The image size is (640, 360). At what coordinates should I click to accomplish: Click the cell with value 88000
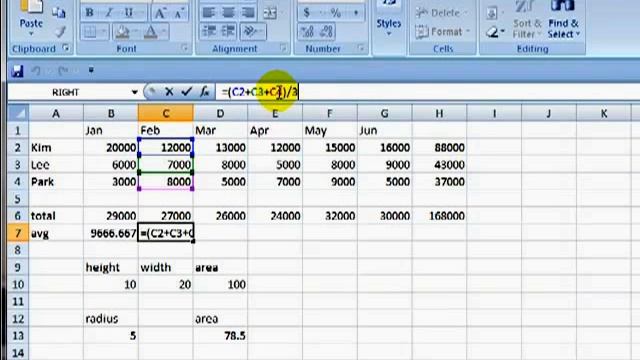point(439,147)
